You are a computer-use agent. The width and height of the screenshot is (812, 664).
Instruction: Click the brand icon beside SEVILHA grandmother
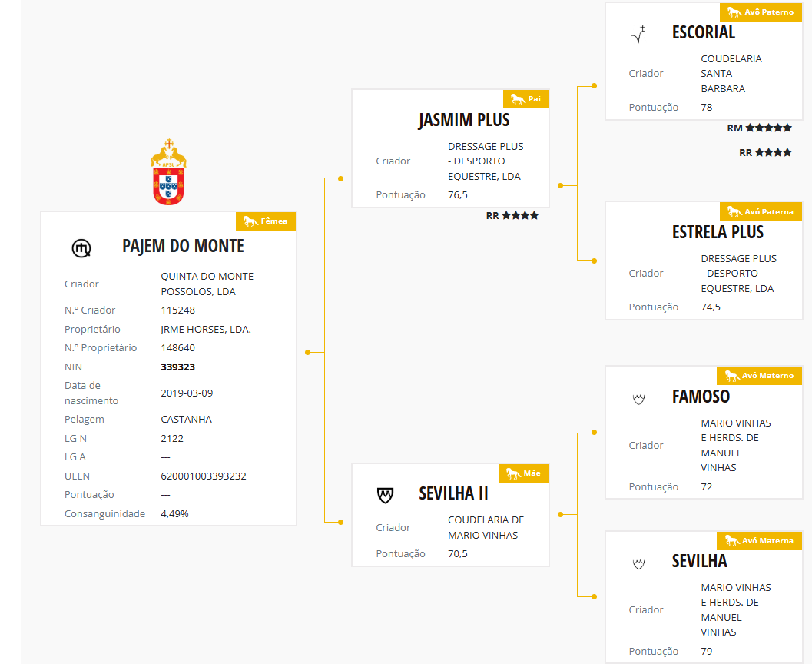click(638, 563)
